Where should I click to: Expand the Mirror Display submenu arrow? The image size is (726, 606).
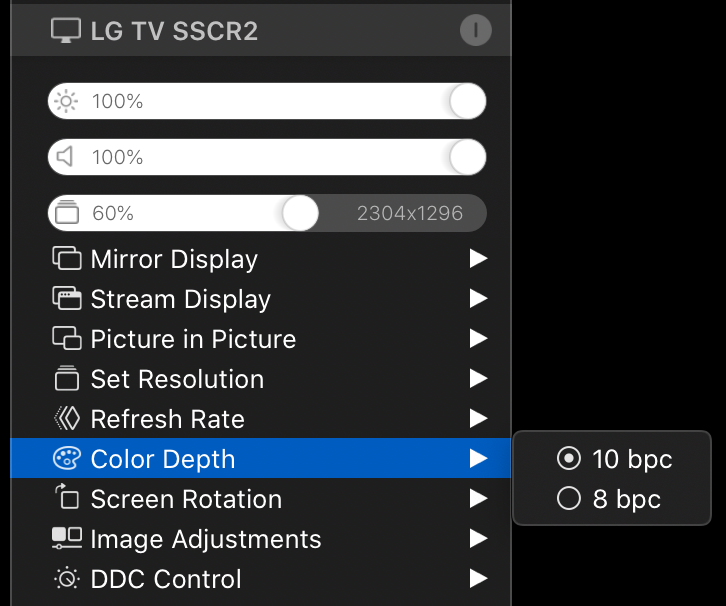click(x=478, y=259)
